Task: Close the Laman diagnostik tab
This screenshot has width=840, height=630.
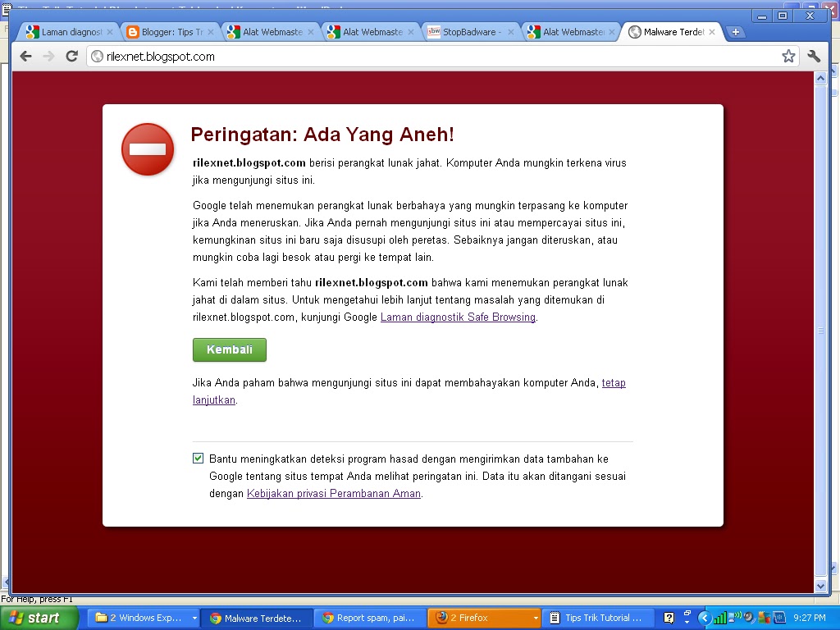Action: (110, 32)
